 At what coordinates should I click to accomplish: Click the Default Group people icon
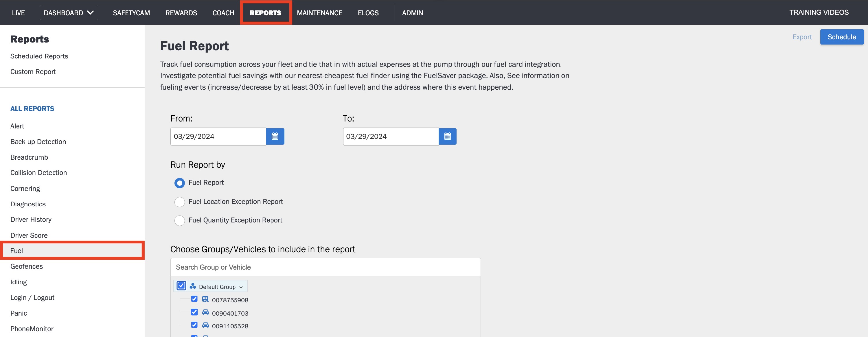[193, 286]
